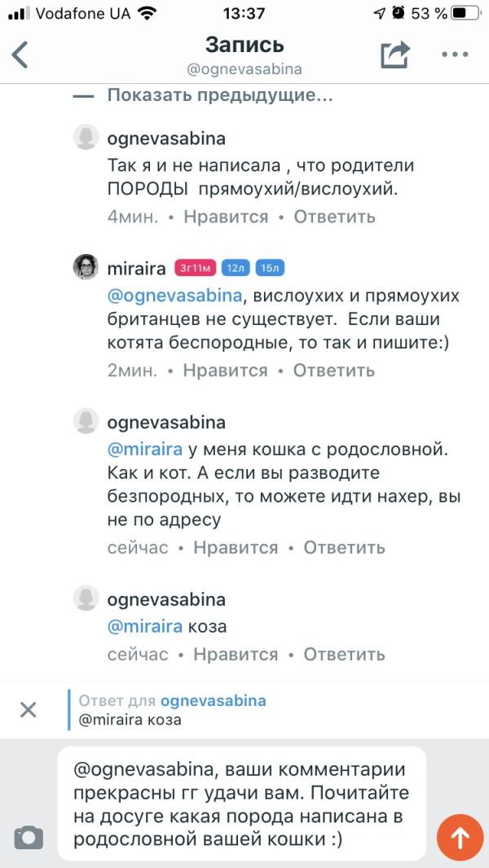Tap the blue 12л badge

pos(236,268)
